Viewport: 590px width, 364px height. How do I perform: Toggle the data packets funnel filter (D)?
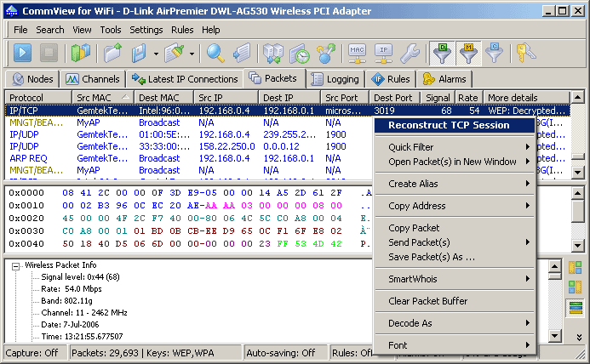[442, 53]
